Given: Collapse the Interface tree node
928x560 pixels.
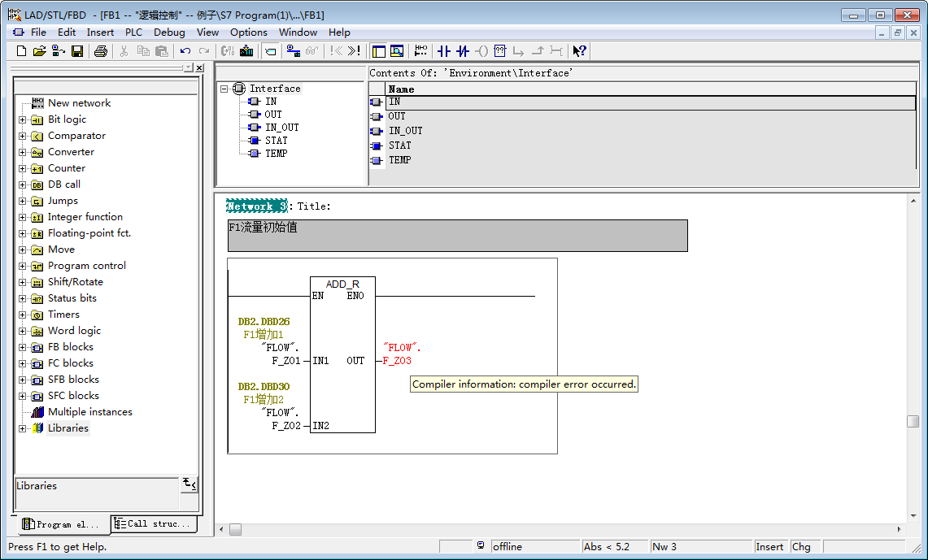Looking at the screenshot, I should (224, 89).
